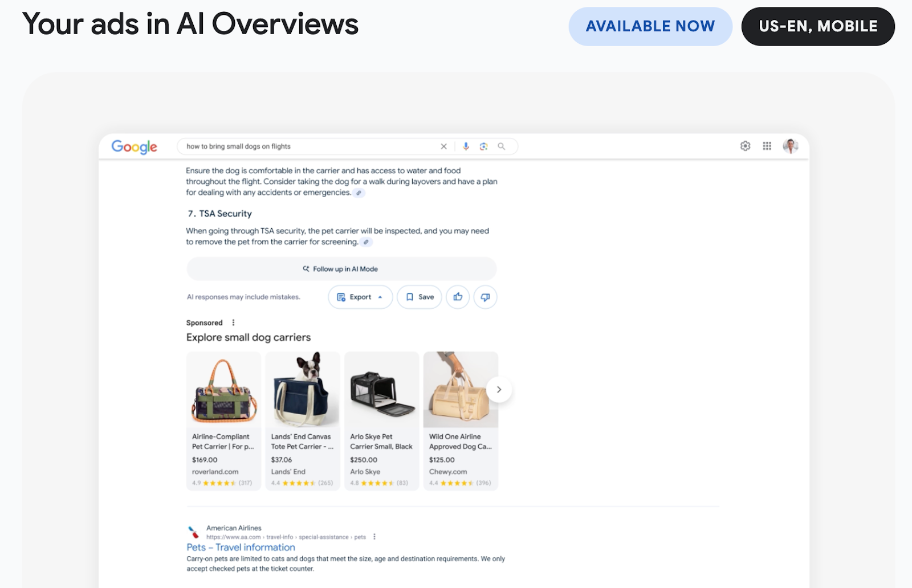The height and width of the screenshot is (588, 912).
Task: Open the Export dropdown
Action: click(360, 297)
